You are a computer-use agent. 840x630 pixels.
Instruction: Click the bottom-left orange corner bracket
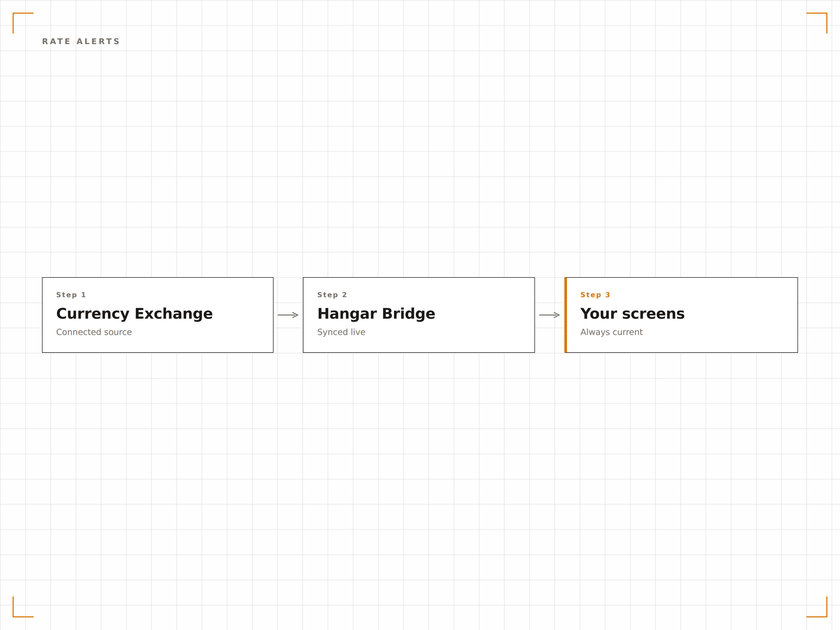click(23, 607)
